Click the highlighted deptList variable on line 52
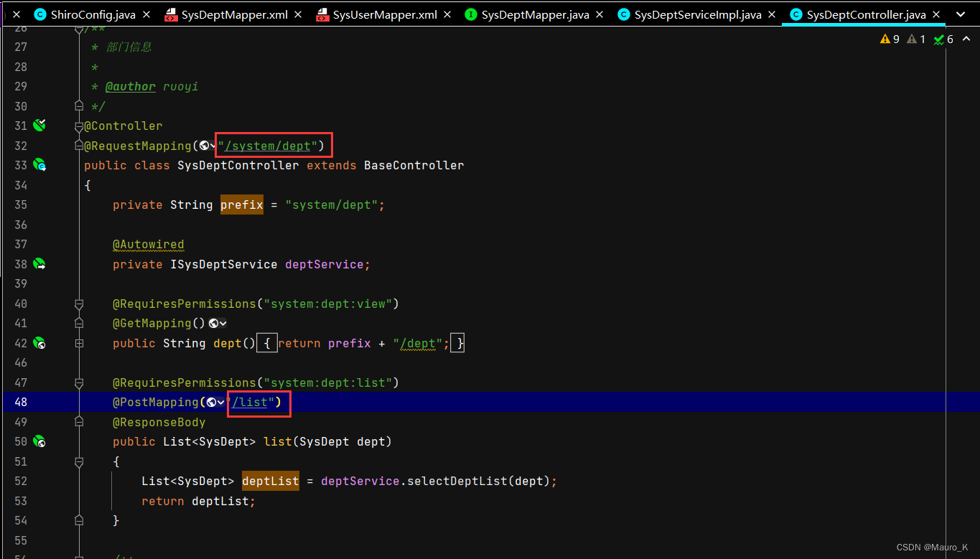 tap(271, 481)
